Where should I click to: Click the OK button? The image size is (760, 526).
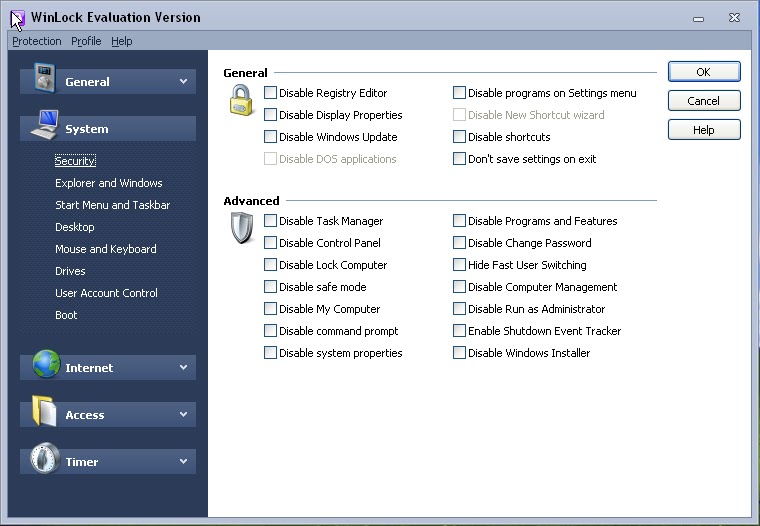point(704,72)
